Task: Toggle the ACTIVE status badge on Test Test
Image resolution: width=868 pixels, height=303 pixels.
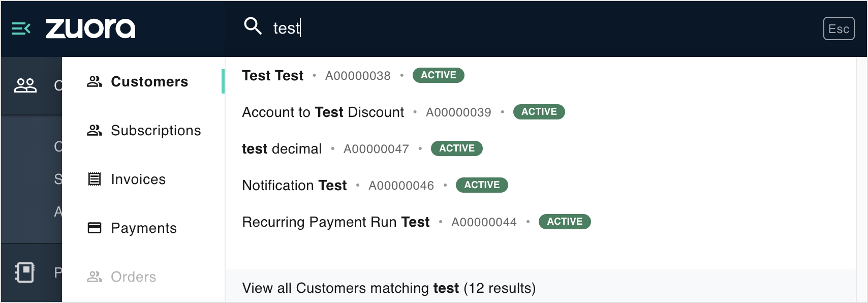Action: tap(438, 75)
